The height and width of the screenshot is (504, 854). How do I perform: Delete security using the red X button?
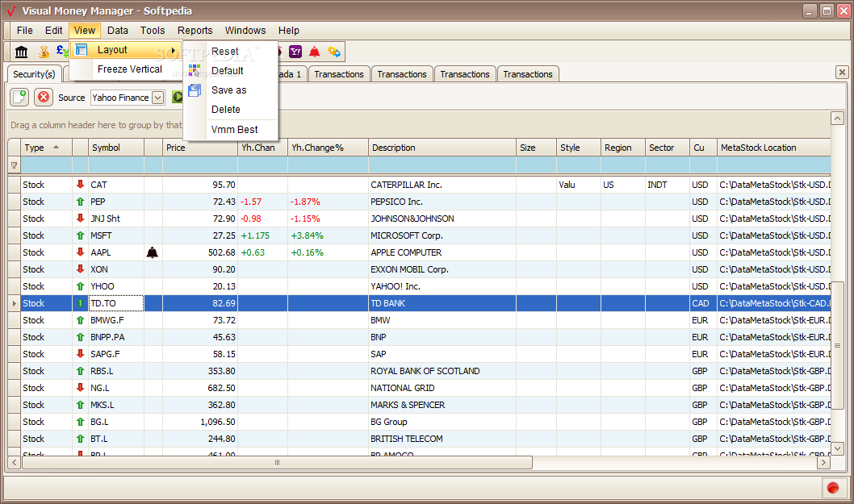point(44,98)
